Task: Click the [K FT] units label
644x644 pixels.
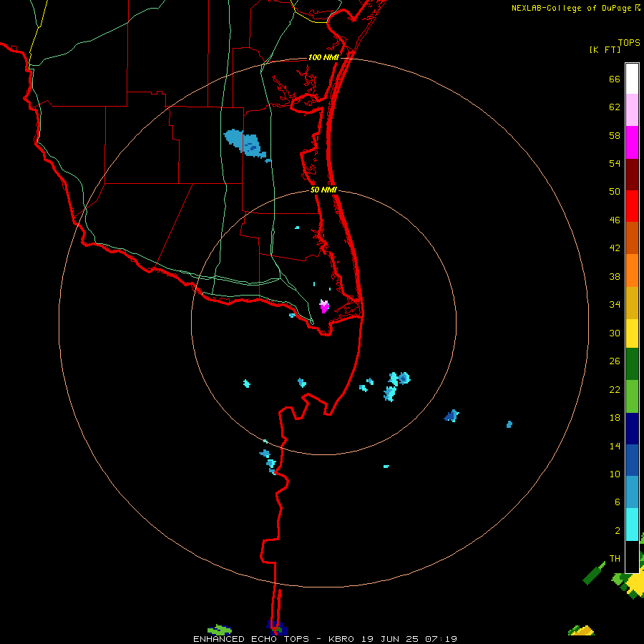Action: pos(605,49)
